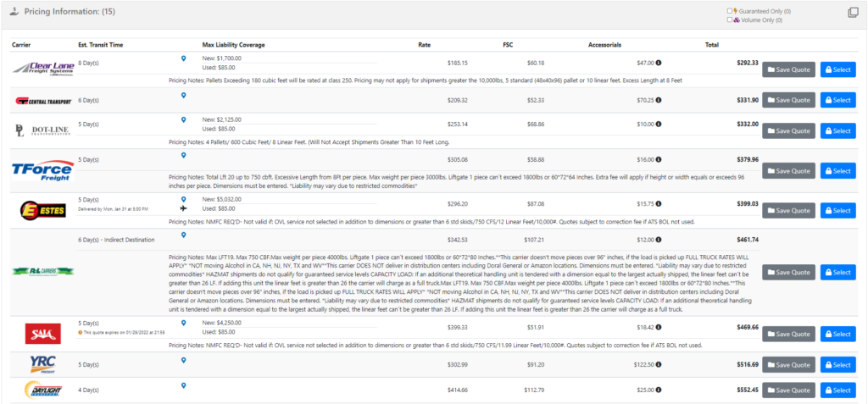
Task: Click the TForce Freight logo
Action: coord(42,170)
